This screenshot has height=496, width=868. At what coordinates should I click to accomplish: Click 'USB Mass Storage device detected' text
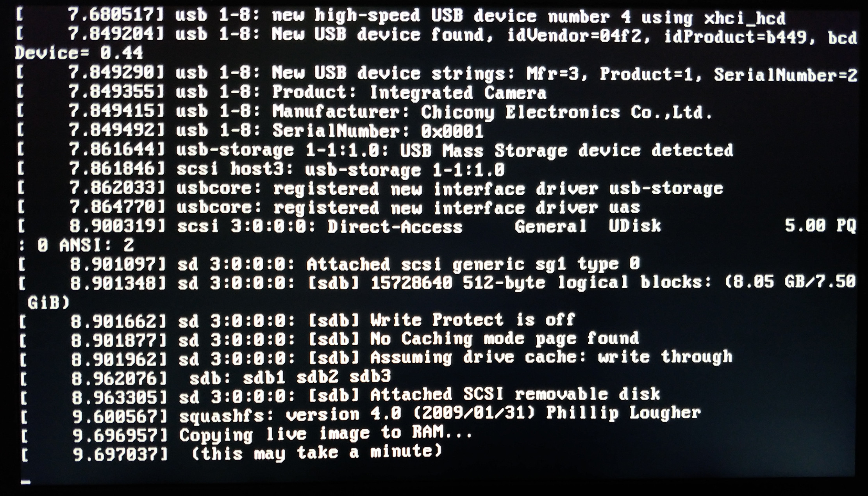[x=566, y=151]
